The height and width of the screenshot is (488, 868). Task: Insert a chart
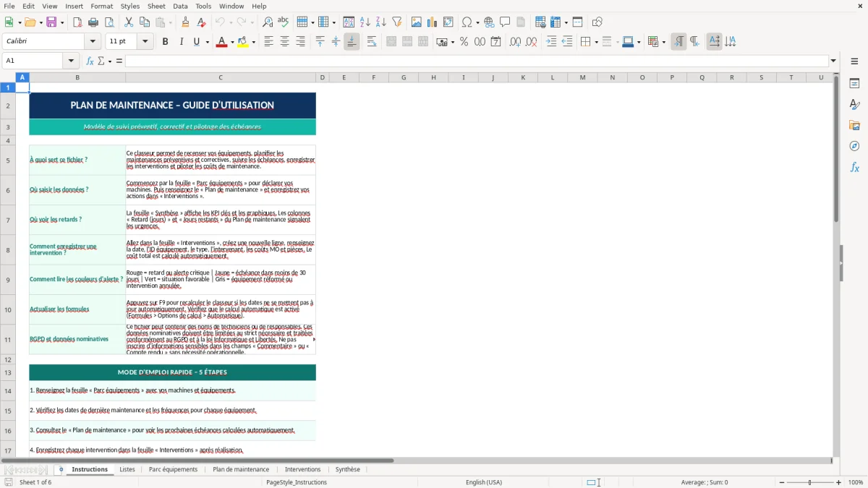433,22
